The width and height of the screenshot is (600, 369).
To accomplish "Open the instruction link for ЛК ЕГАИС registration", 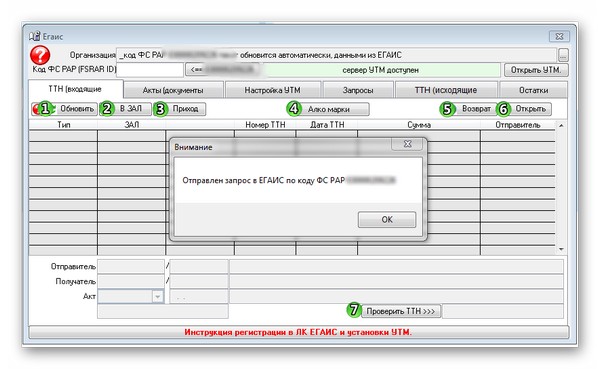I will 298,332.
